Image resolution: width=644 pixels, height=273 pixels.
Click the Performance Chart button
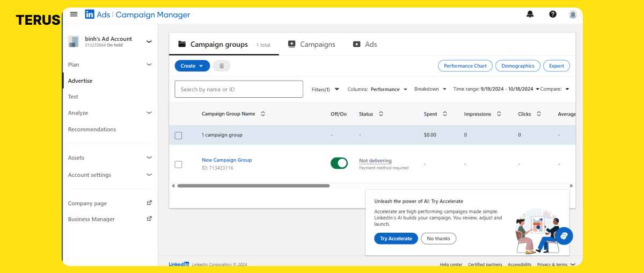coord(465,66)
